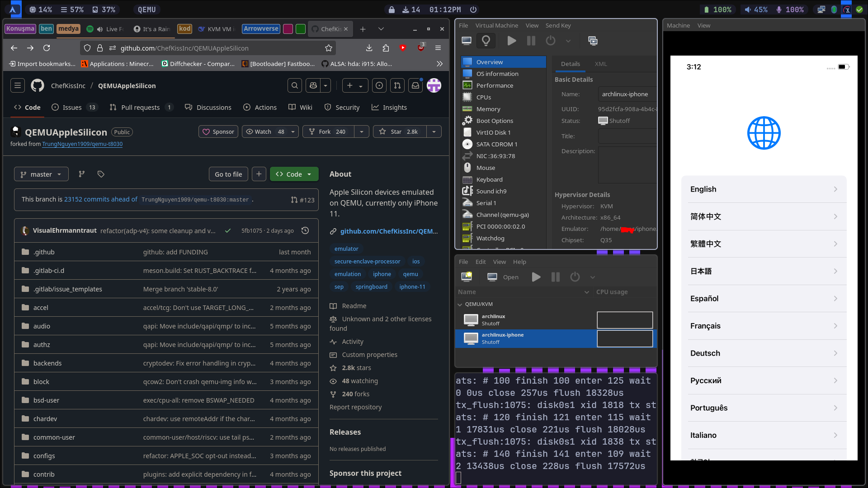This screenshot has height=488, width=868.
Task: Bookmark this page with the star icon
Action: [x=329, y=48]
